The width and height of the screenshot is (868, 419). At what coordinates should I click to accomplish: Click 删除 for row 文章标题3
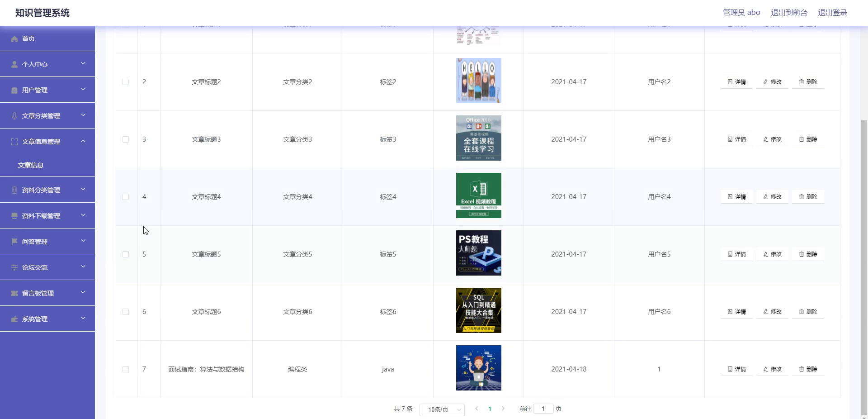tap(808, 139)
